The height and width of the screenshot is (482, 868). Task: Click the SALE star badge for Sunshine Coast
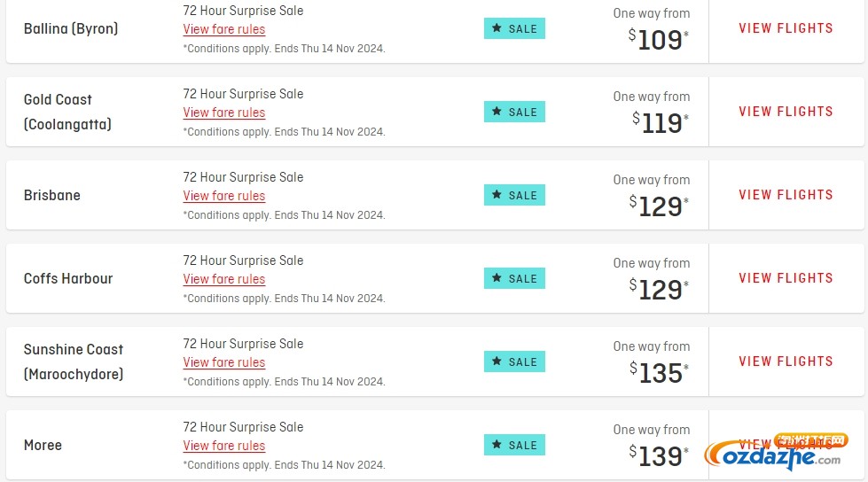click(514, 361)
